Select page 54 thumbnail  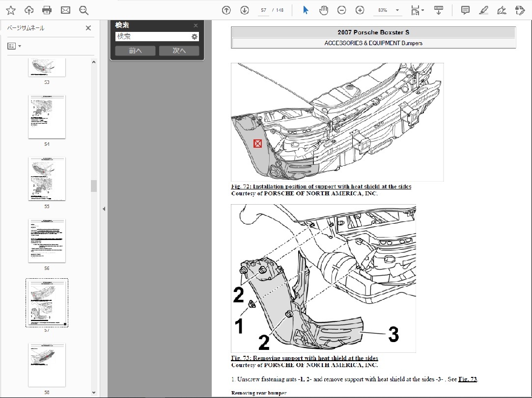pyautogui.click(x=47, y=117)
